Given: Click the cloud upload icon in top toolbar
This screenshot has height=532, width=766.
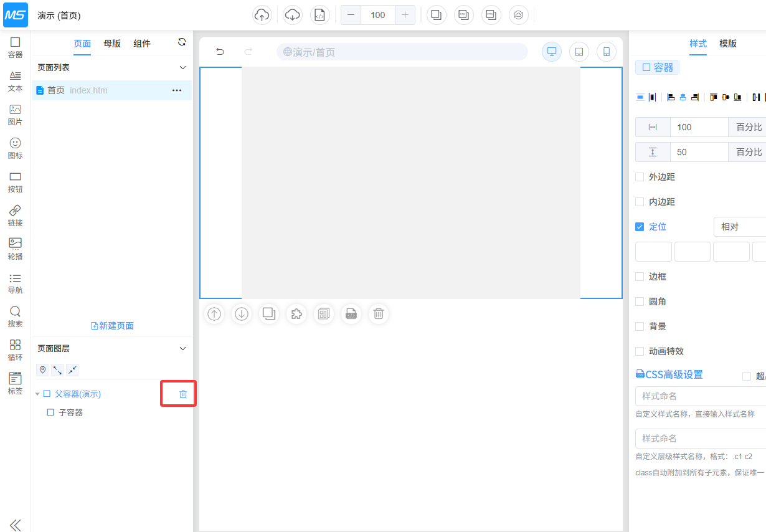Looking at the screenshot, I should pos(262,15).
